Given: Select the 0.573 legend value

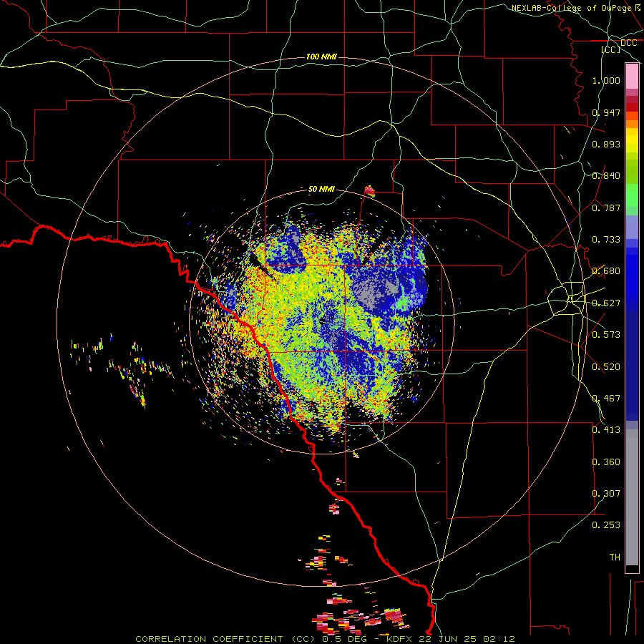Looking at the screenshot, I should coord(606,335).
